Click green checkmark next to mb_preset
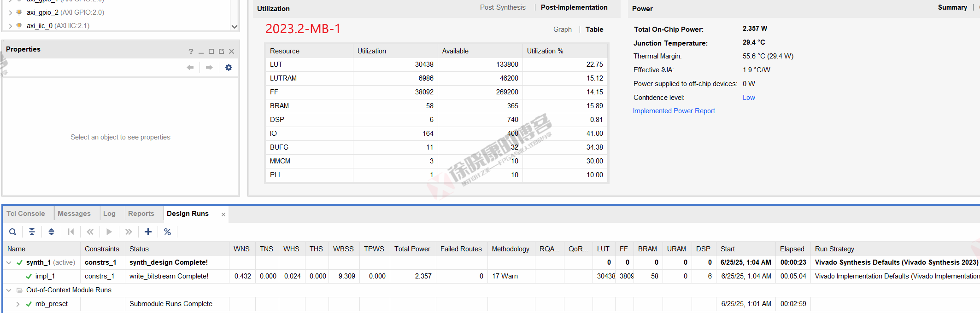This screenshot has height=313, width=980. [x=29, y=304]
